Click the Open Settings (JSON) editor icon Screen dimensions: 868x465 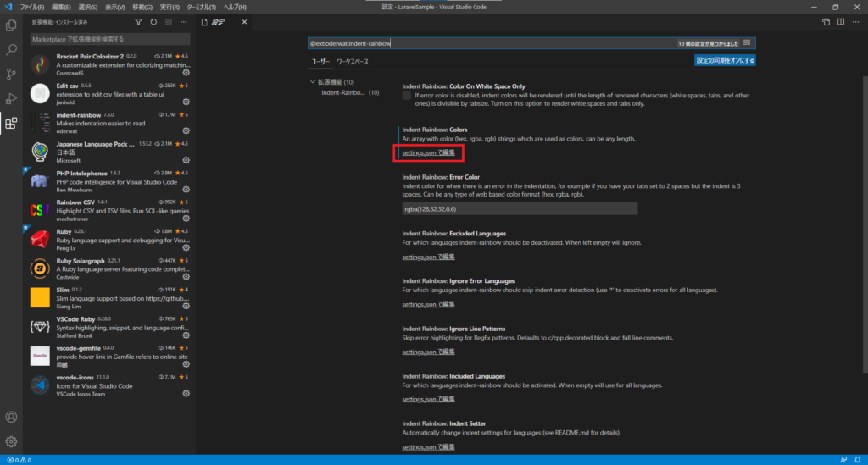point(826,22)
